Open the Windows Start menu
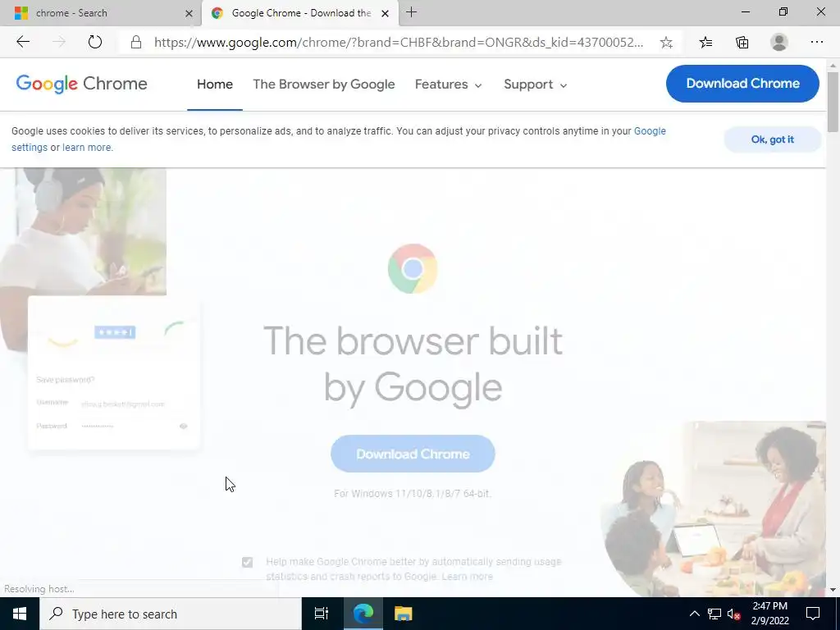 pyautogui.click(x=20, y=614)
